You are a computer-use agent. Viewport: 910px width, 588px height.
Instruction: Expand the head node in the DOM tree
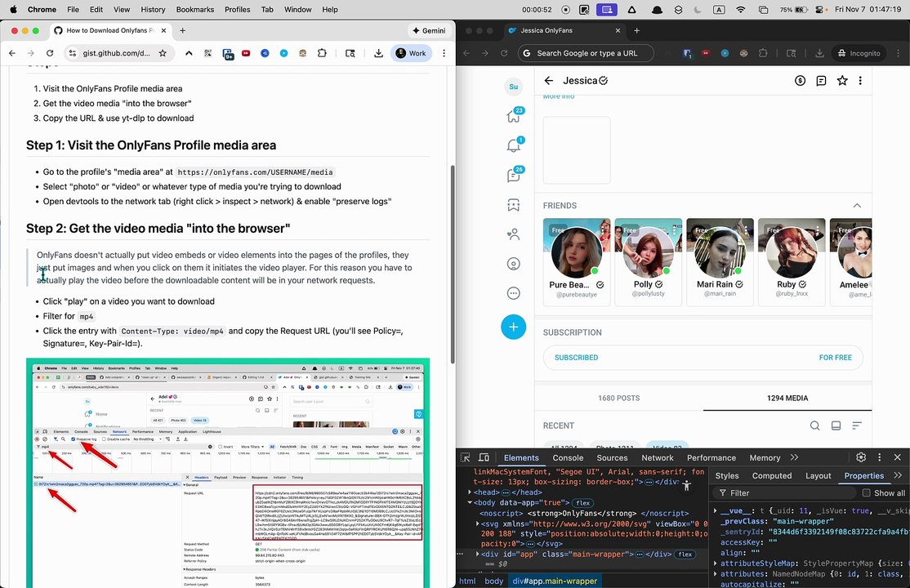(x=470, y=492)
